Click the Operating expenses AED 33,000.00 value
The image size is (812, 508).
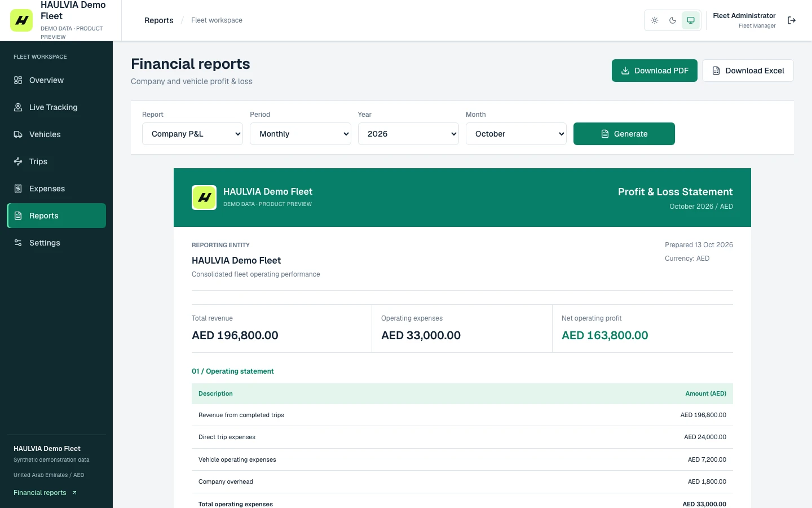point(421,335)
